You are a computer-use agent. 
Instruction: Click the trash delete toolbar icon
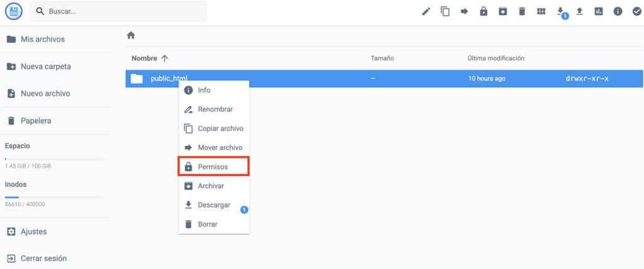click(522, 11)
